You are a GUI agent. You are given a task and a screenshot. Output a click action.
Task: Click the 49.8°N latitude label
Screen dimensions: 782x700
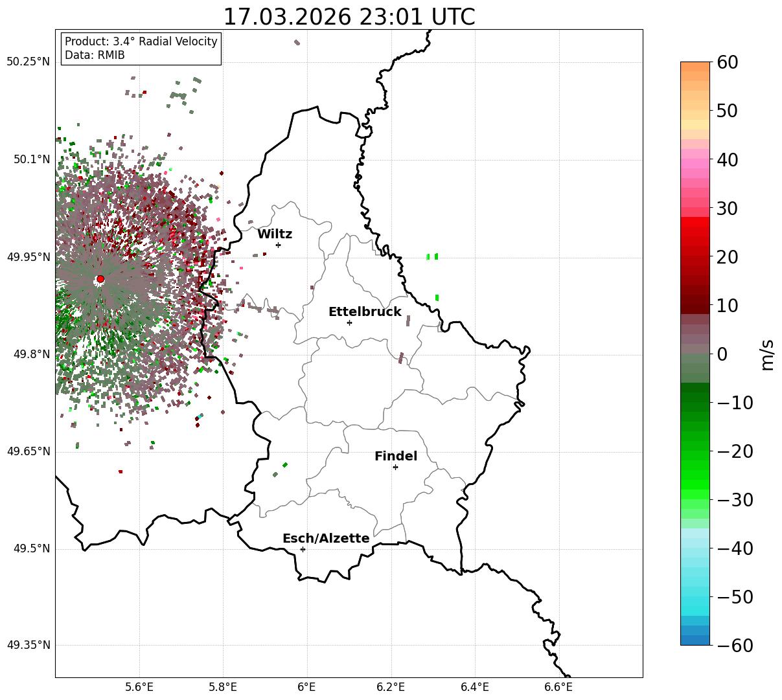pyautogui.click(x=31, y=354)
